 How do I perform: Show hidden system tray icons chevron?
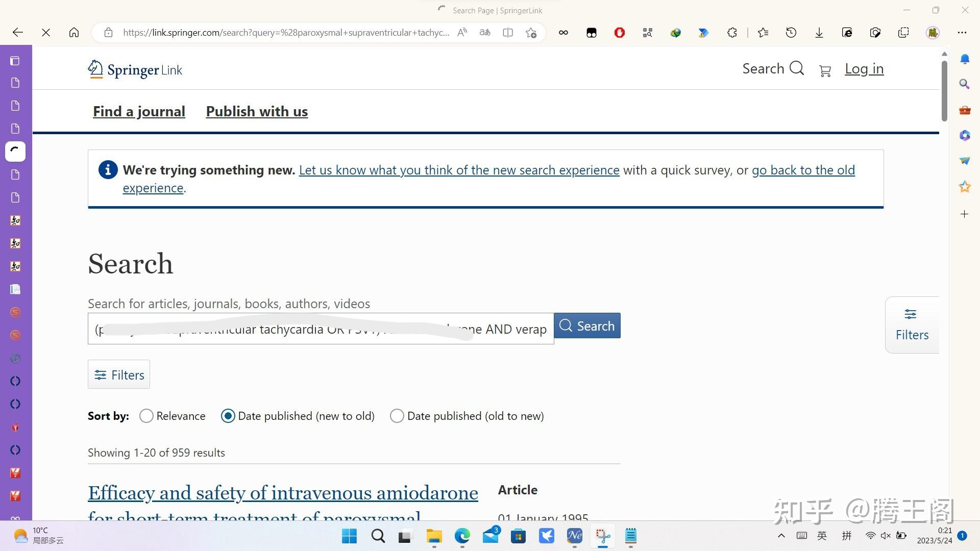point(781,536)
